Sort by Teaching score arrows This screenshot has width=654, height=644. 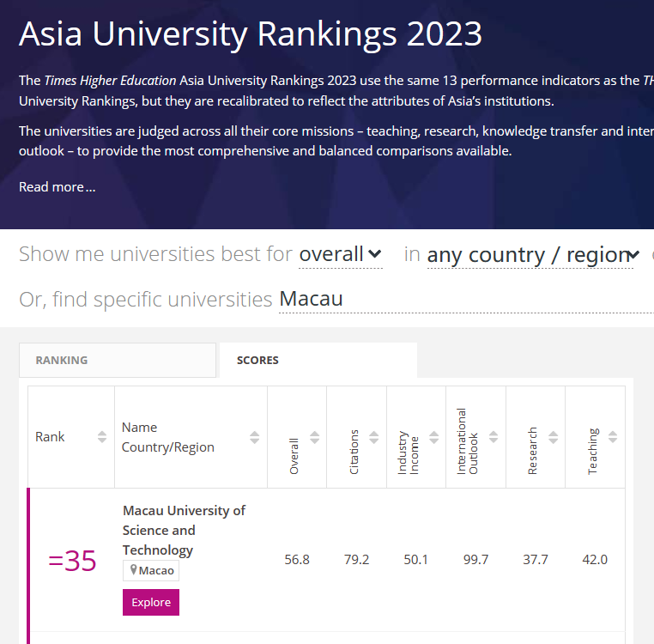click(613, 437)
